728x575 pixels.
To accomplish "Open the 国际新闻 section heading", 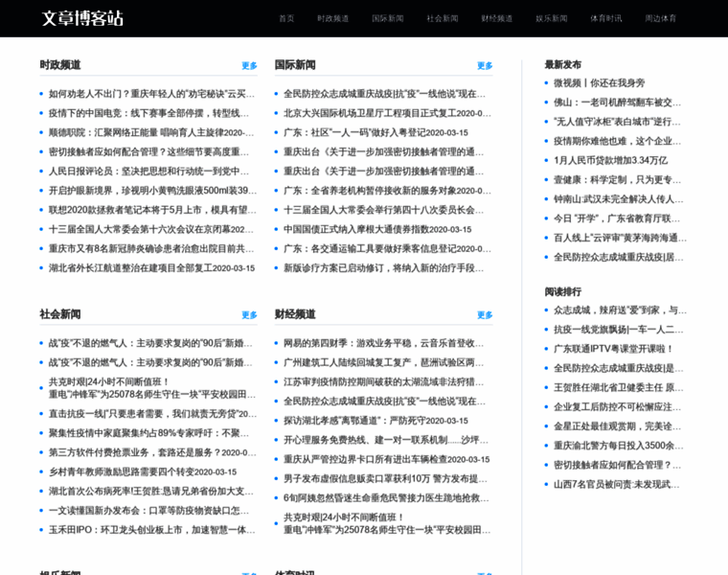I will 295,64.
